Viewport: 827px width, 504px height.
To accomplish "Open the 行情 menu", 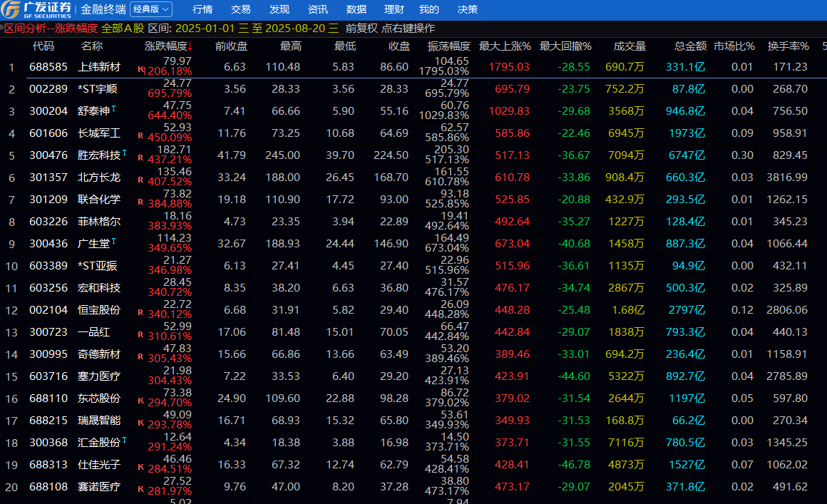I will pyautogui.click(x=202, y=9).
